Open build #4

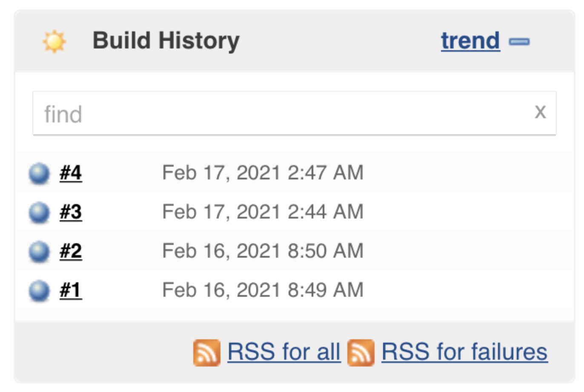coord(71,173)
